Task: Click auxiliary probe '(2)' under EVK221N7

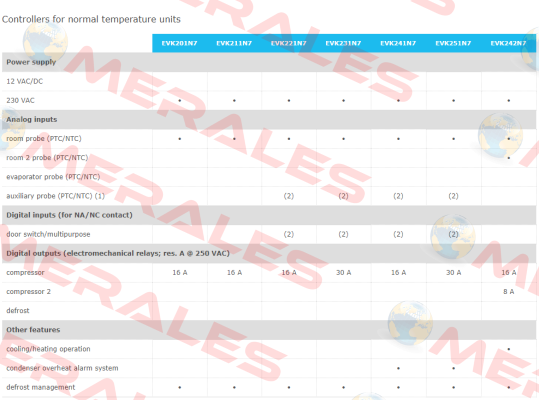Action: click(289, 196)
